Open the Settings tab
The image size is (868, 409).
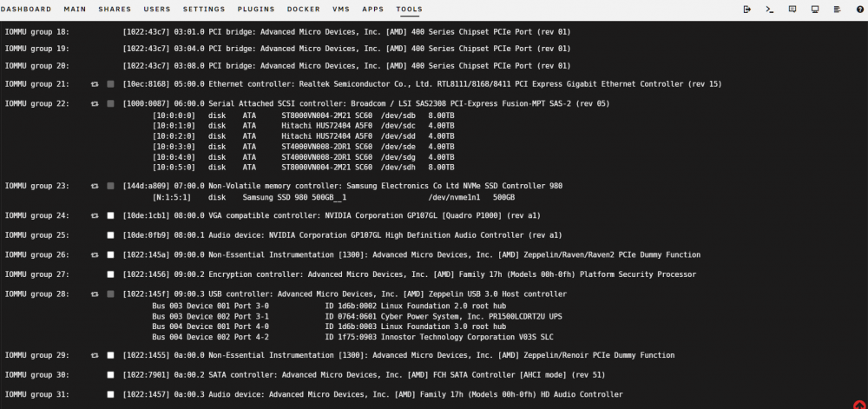pyautogui.click(x=204, y=10)
